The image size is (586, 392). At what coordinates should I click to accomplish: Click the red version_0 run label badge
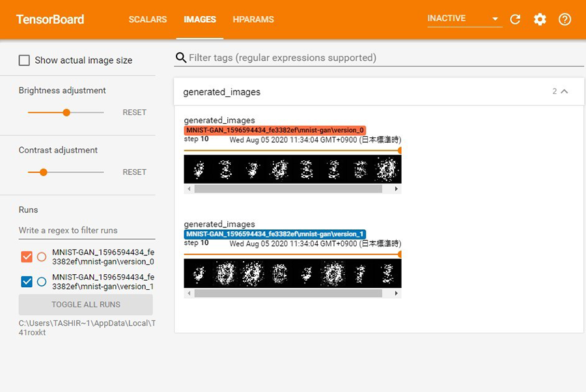275,130
